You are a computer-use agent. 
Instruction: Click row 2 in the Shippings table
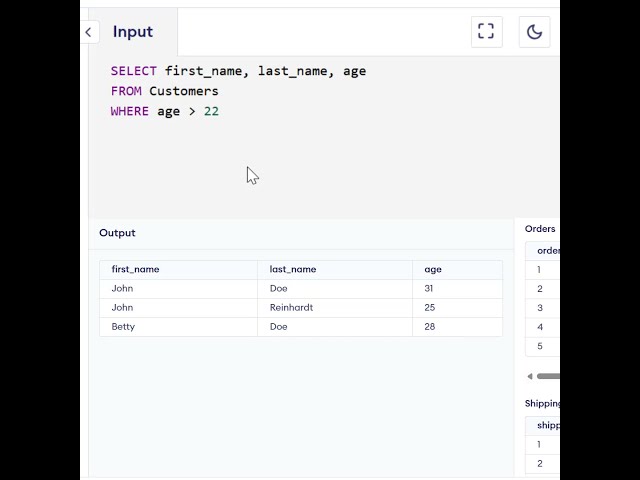tap(542, 464)
